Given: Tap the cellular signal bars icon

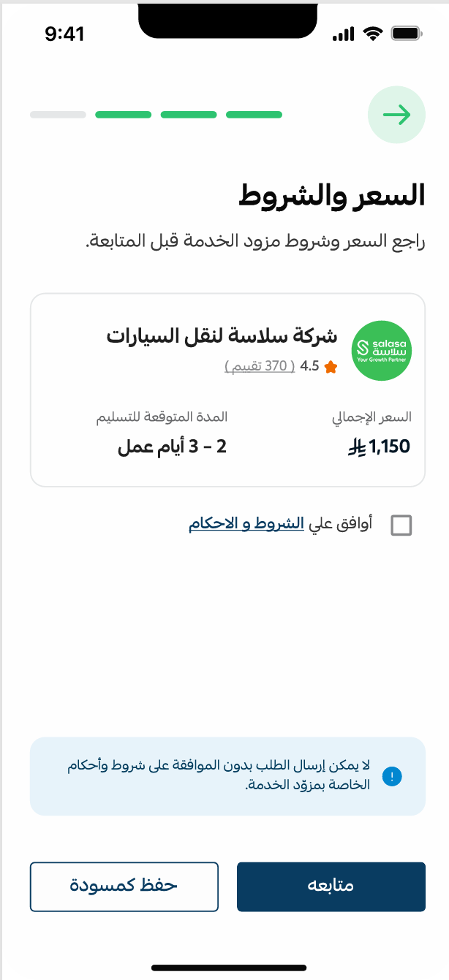Looking at the screenshot, I should click(x=342, y=34).
